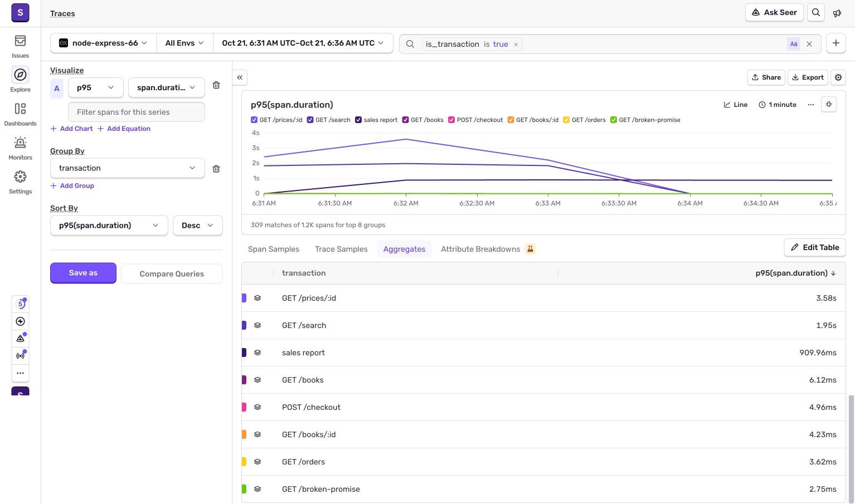
Task: Toggle sales report series in legend
Action: (358, 120)
